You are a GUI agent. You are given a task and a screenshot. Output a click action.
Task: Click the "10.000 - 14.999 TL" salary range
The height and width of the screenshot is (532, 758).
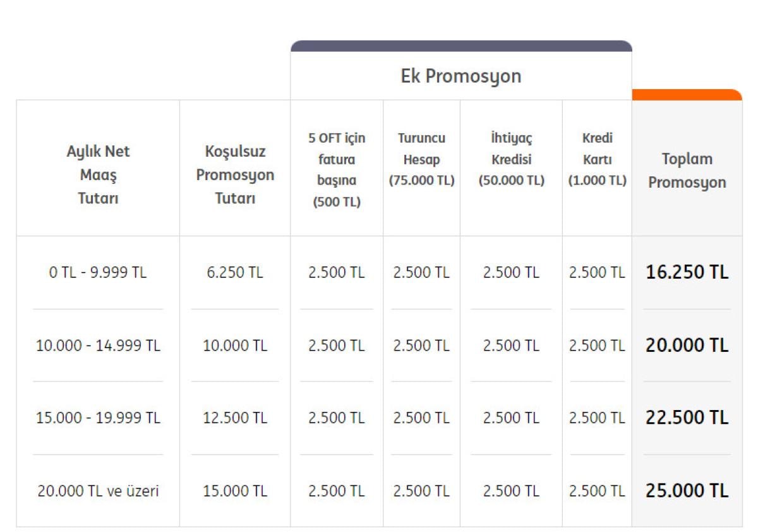coord(98,346)
